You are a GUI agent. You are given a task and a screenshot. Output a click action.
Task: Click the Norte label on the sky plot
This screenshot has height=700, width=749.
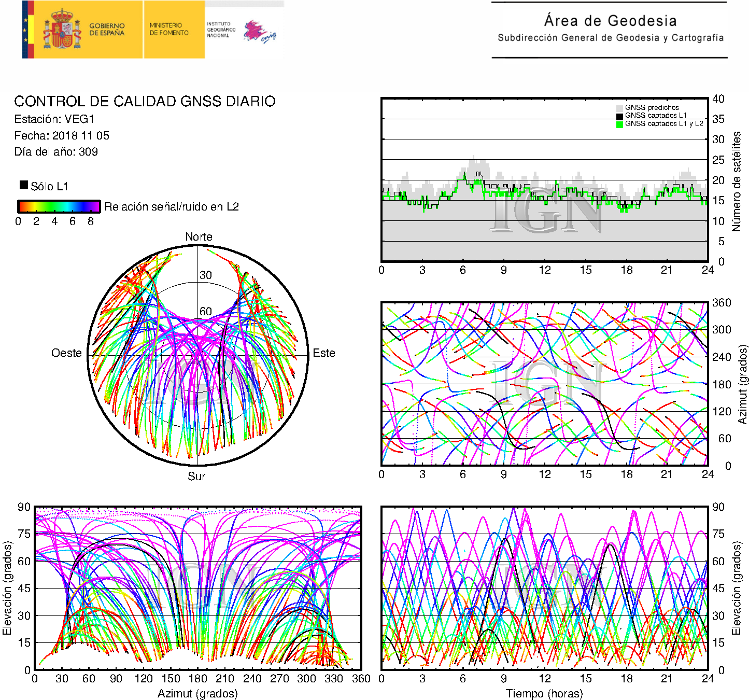[x=199, y=237]
